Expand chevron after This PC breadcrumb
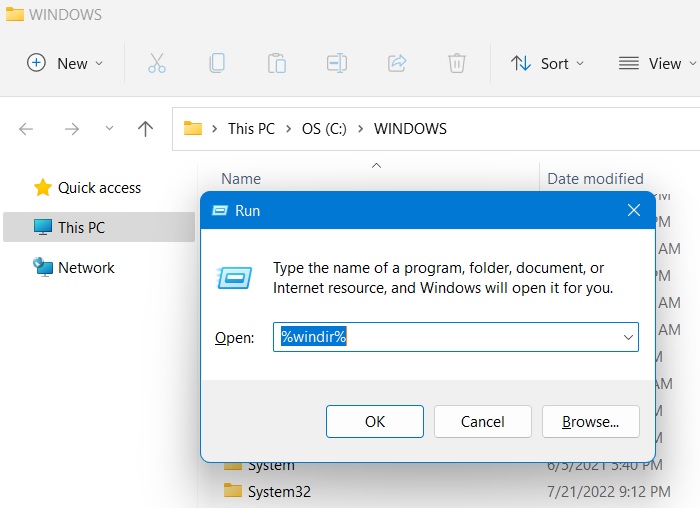This screenshot has height=508, width=700. [x=288, y=129]
